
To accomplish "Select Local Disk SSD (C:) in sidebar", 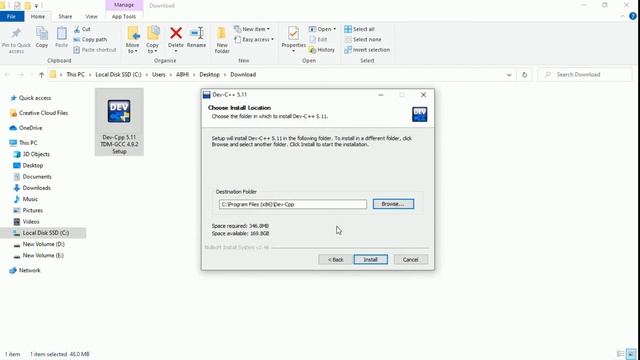I will (43, 233).
